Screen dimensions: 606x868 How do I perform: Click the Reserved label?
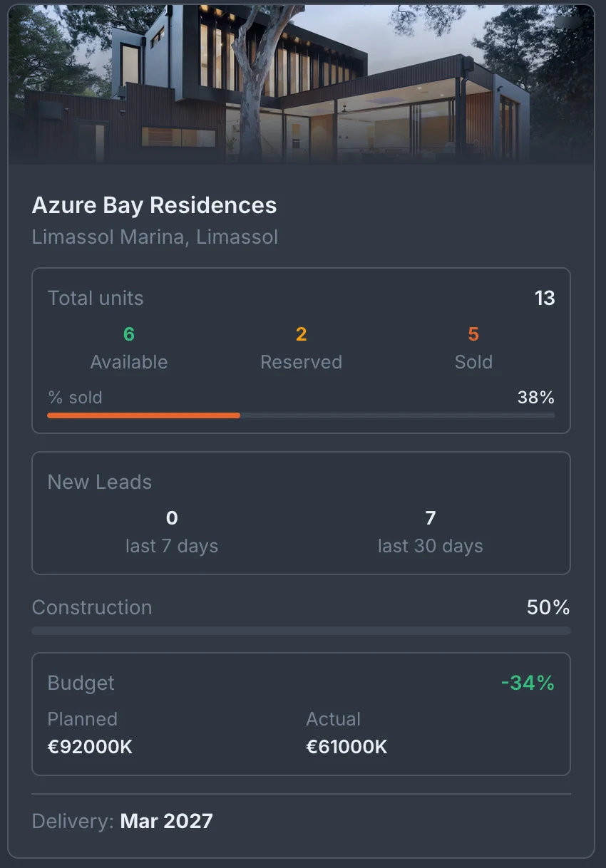click(301, 362)
